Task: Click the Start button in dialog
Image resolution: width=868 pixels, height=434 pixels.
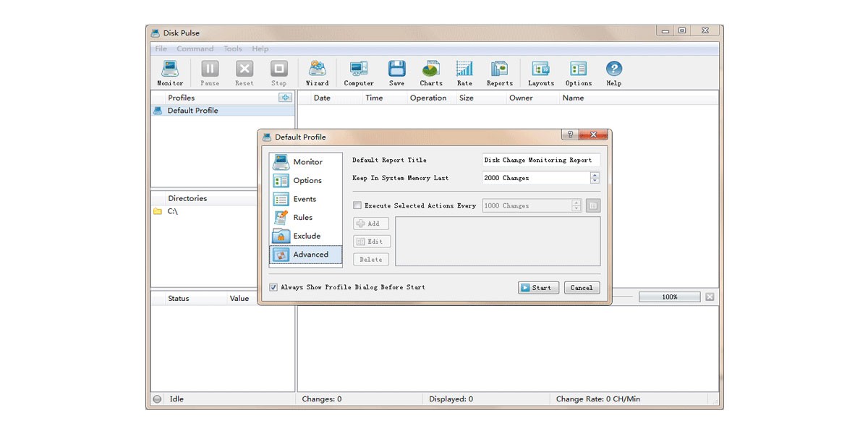Action: coord(538,288)
